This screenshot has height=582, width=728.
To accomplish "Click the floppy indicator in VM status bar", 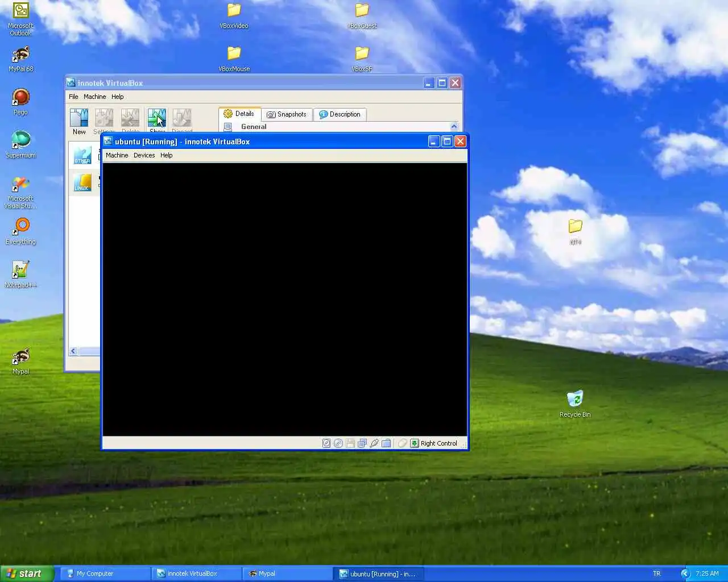I will point(350,443).
